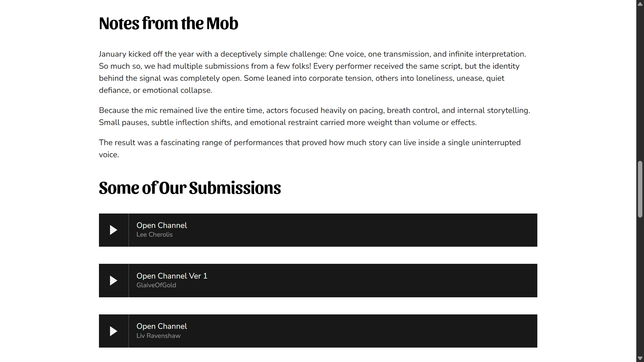Click the empty bar area of GlaiveOfGold's player
Screen dimensions: 644x362
click(369, 281)
